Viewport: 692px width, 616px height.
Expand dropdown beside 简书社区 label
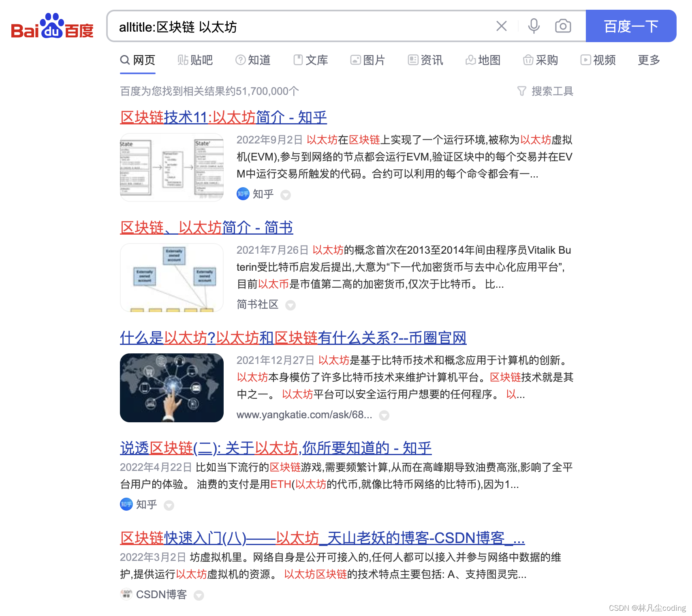coord(290,305)
